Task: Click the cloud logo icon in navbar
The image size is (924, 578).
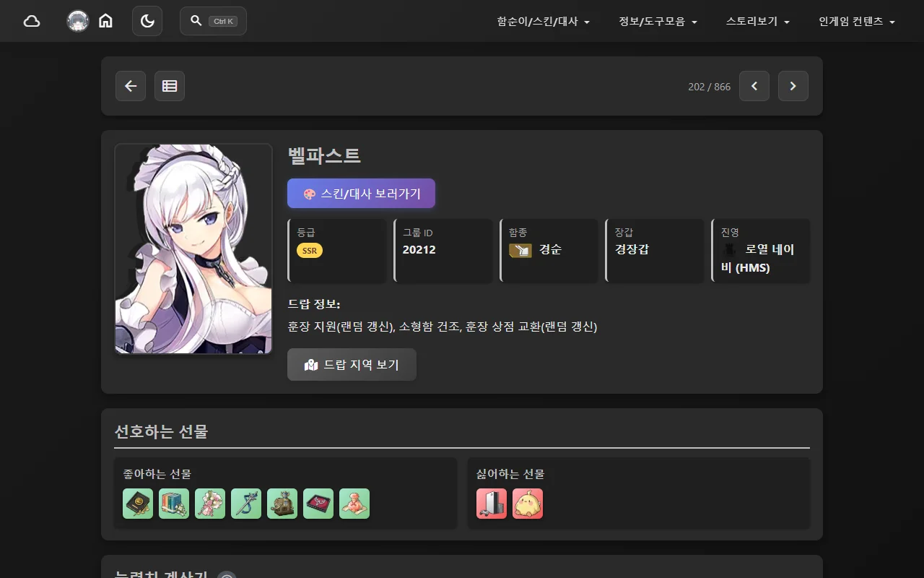Action: [x=32, y=21]
